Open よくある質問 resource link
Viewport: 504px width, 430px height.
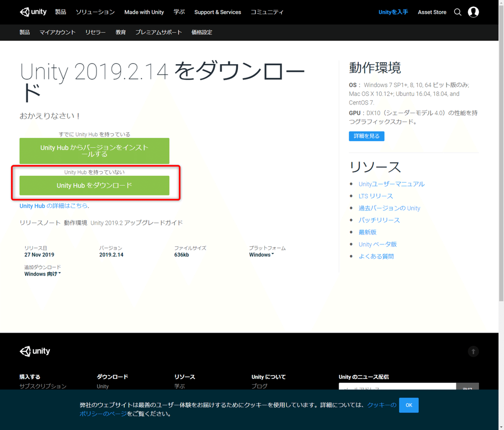[x=376, y=256]
